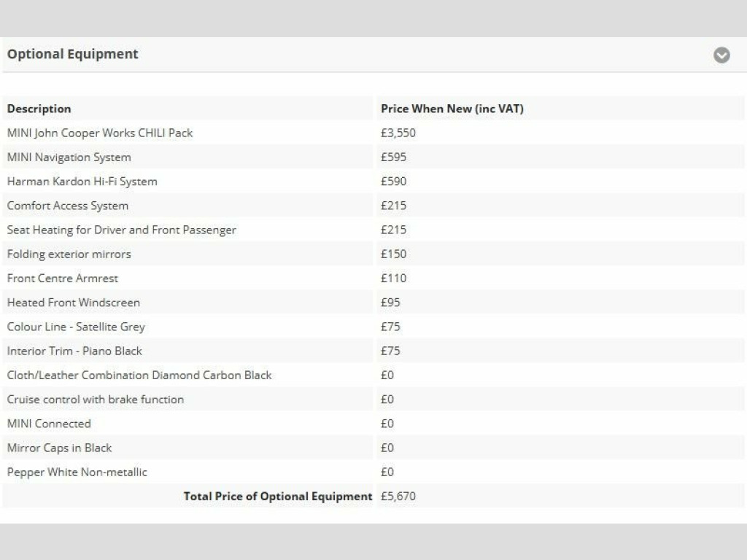Click the Description column header

(39, 109)
